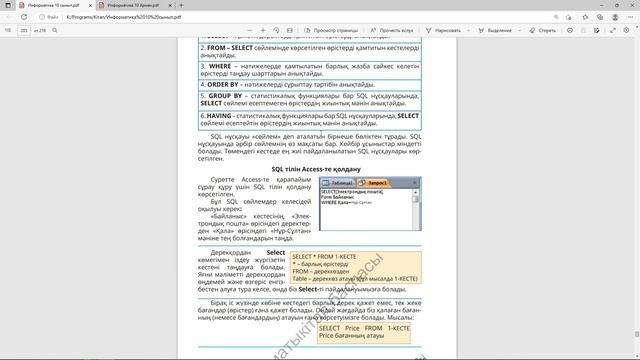The width and height of the screenshot is (640, 360).
Task: Open PDF search with the magnifier icon
Action: [55, 30]
